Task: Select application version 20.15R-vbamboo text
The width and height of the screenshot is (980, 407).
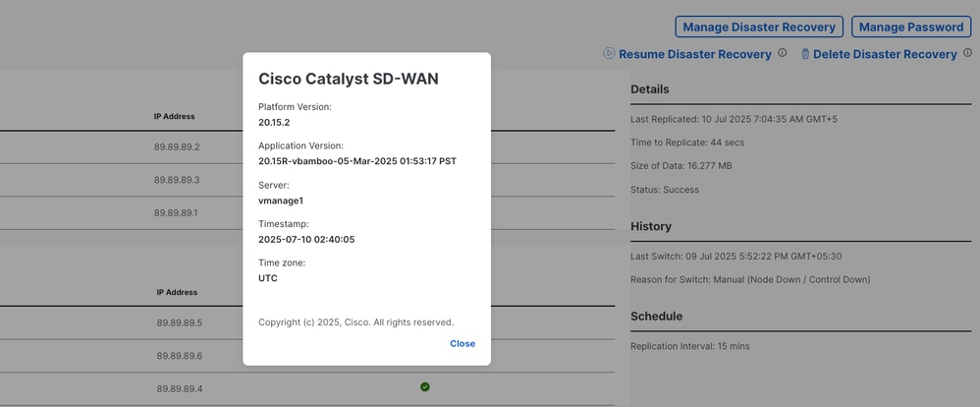Action: pyautogui.click(x=356, y=161)
